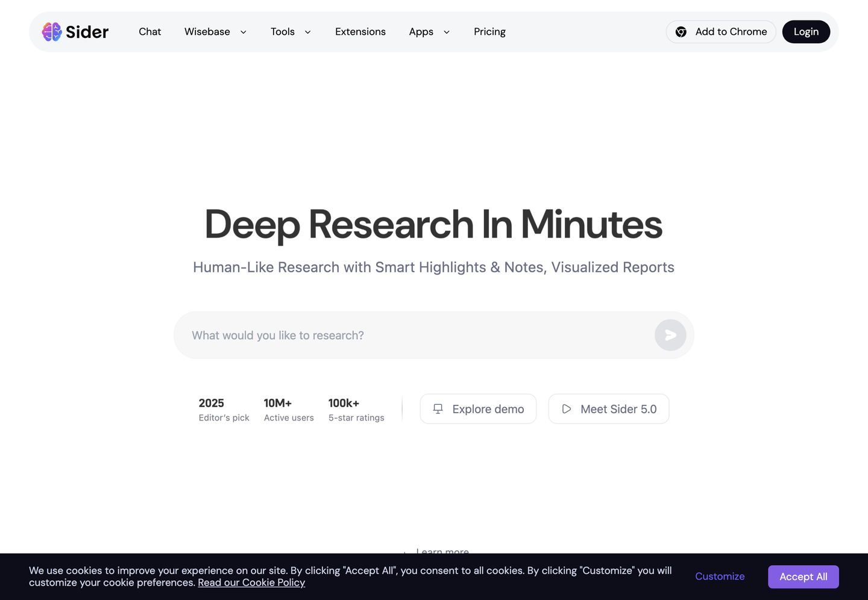
Task: Expand the Wisebase dropdown chevron
Action: pyautogui.click(x=244, y=33)
